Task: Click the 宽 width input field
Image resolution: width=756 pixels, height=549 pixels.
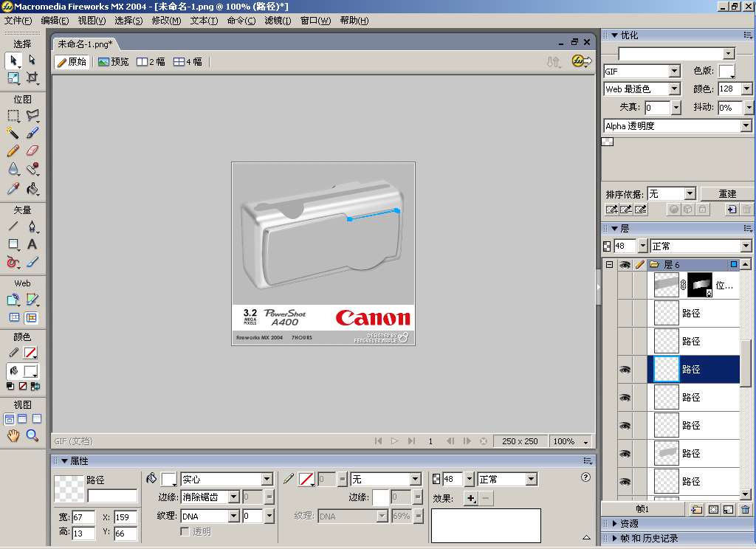Action: click(x=83, y=517)
